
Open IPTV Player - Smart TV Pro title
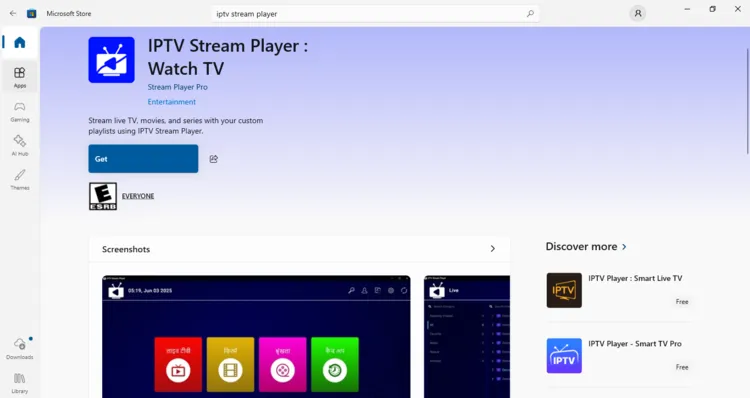[635, 343]
